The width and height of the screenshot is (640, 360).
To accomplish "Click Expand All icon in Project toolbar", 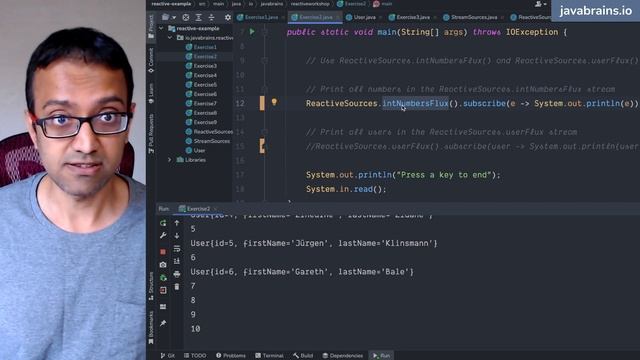I will tap(198, 17).
